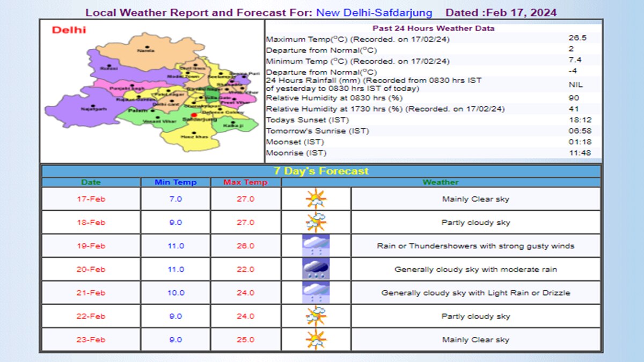Select the mainly clear sky icon for 23-Feb
This screenshot has width=644, height=362.
tap(316, 339)
